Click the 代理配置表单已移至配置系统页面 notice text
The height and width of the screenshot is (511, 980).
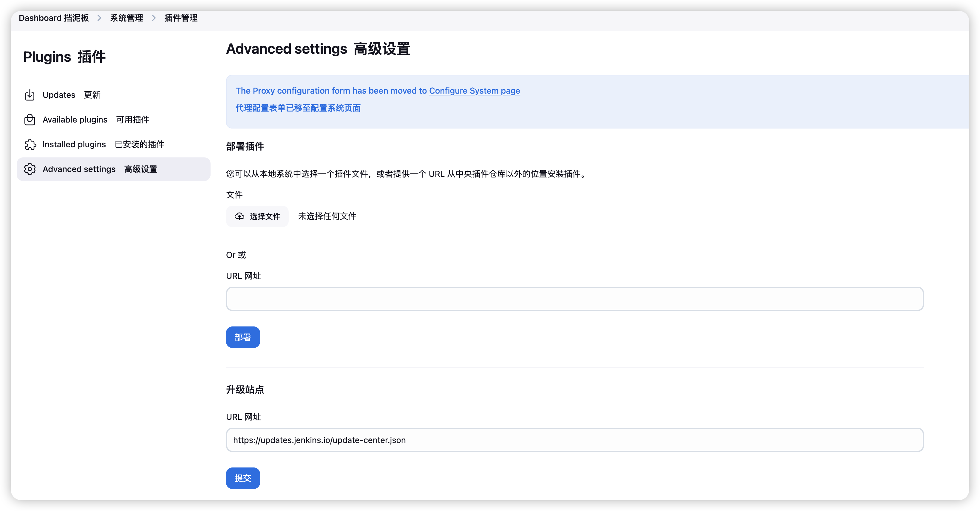(298, 108)
